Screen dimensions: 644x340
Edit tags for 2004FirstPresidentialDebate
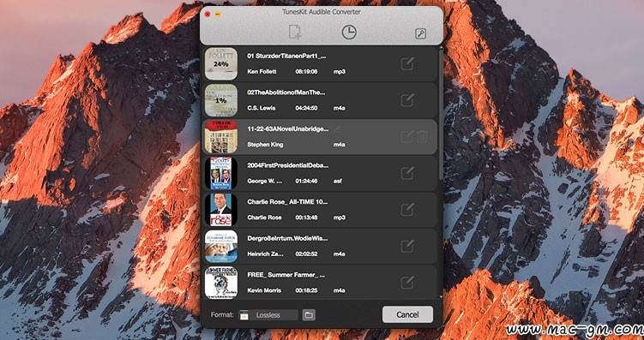coord(407,173)
